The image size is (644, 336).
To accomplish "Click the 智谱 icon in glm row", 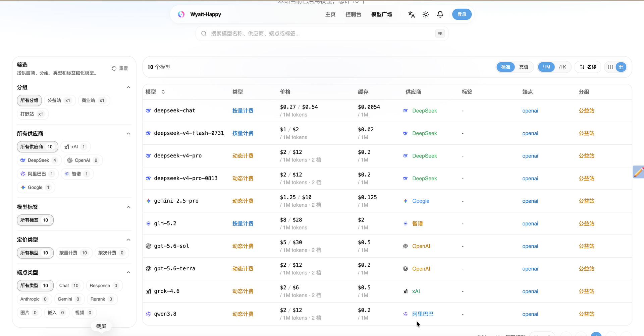I will click(406, 223).
